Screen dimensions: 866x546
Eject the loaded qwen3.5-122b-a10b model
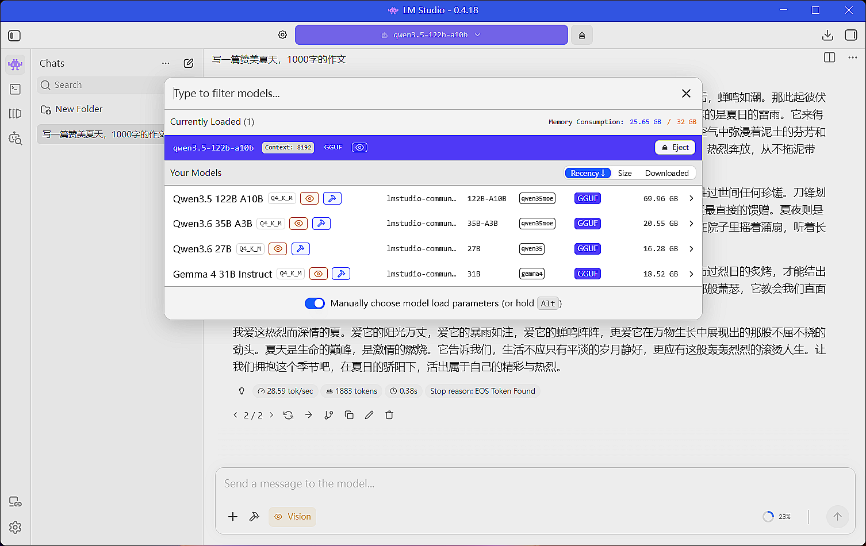tap(674, 147)
